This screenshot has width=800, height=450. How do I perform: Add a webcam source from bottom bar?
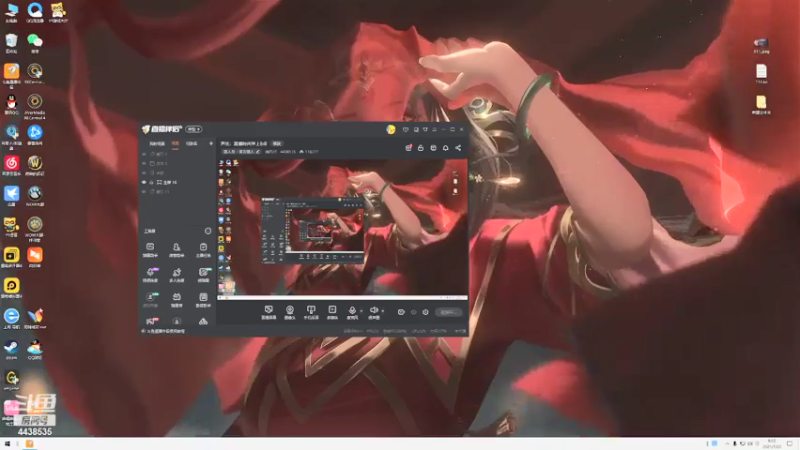click(289, 312)
